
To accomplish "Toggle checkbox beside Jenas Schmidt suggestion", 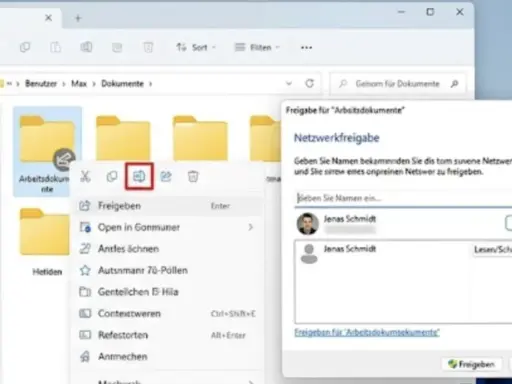I will 509,223.
